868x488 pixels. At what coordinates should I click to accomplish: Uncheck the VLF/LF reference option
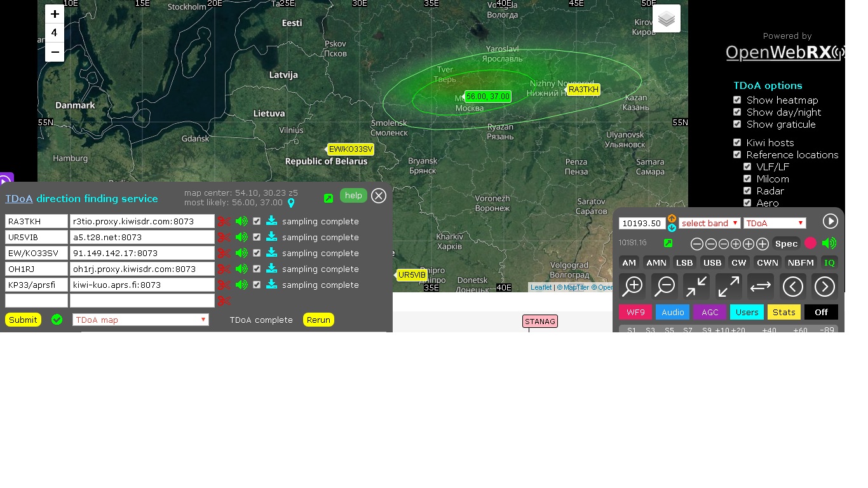coord(747,166)
